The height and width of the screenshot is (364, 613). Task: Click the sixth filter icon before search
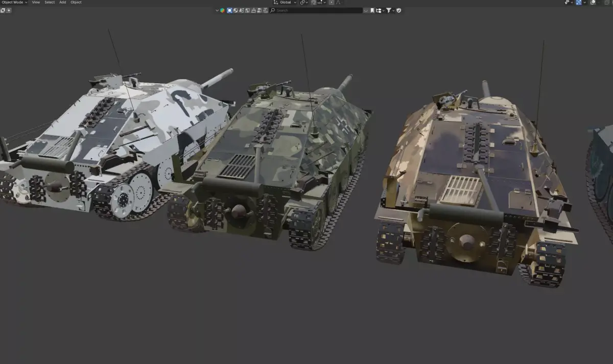260,10
